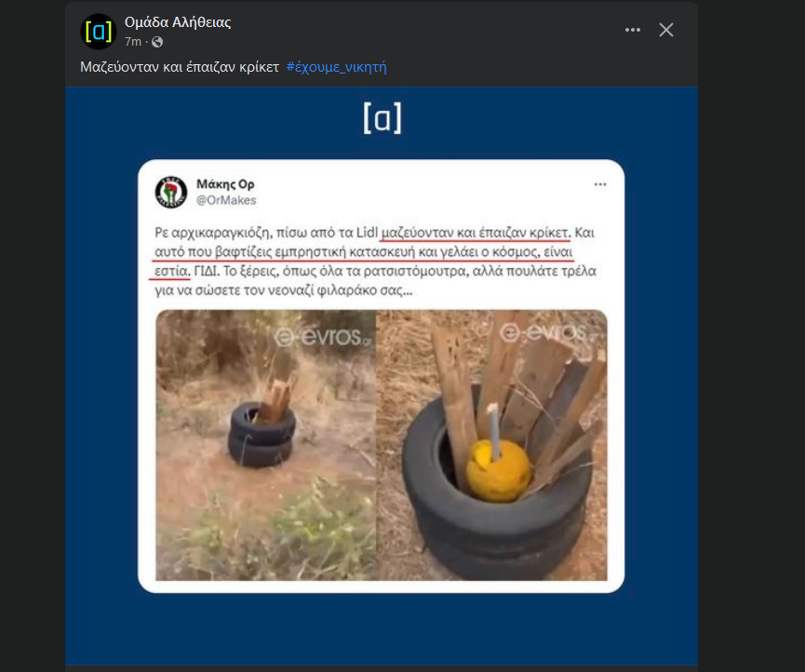Screen dimensions: 805x672
Task: Open the #έχουμε_νικητή hashtag
Action: click(336, 67)
